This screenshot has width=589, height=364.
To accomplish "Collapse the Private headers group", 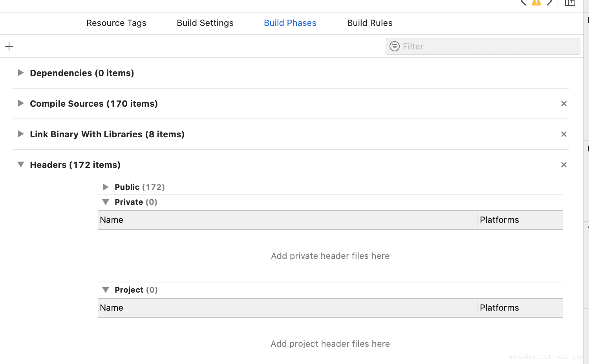I will coord(106,202).
